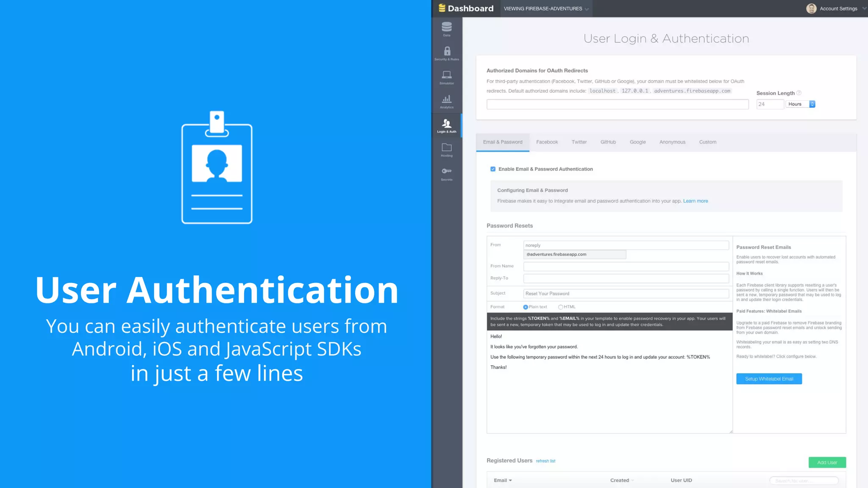Click the 'How It Works' heading
The image size is (868, 488).
(749, 274)
